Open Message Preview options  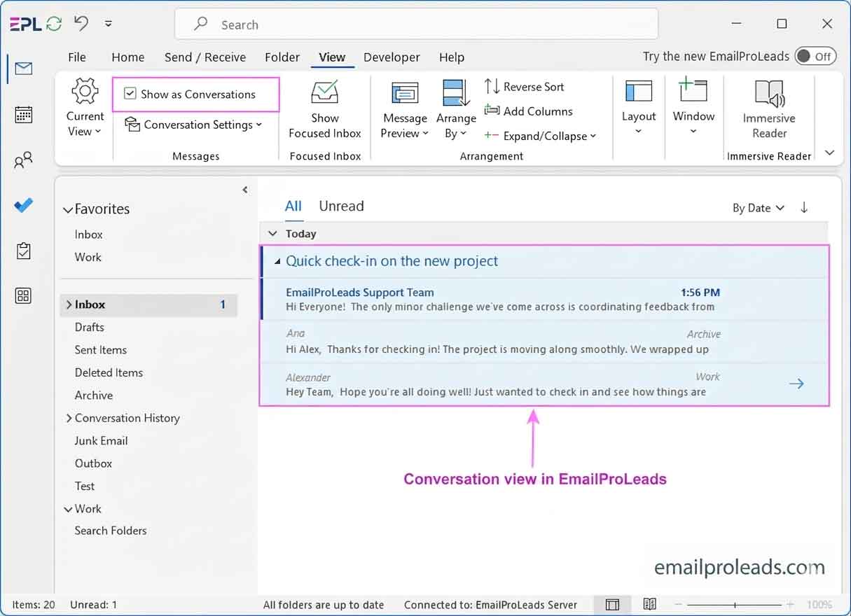(x=405, y=110)
